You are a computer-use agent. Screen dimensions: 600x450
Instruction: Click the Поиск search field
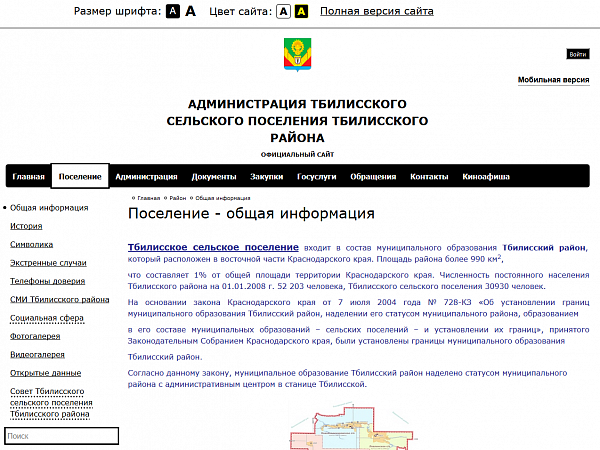(61, 436)
